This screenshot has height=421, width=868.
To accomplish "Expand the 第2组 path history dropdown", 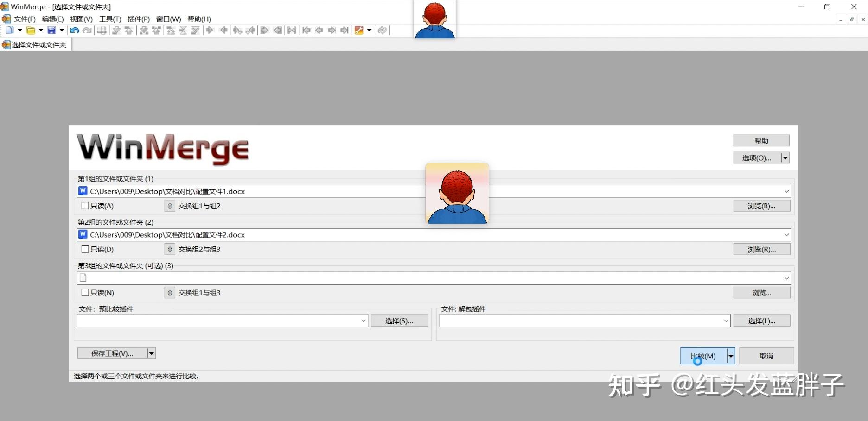I will [786, 235].
